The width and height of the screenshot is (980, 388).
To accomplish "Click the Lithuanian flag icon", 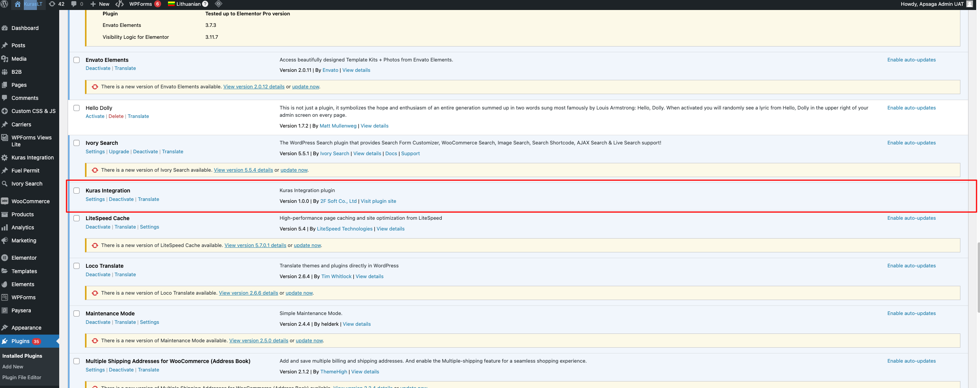I will [171, 4].
